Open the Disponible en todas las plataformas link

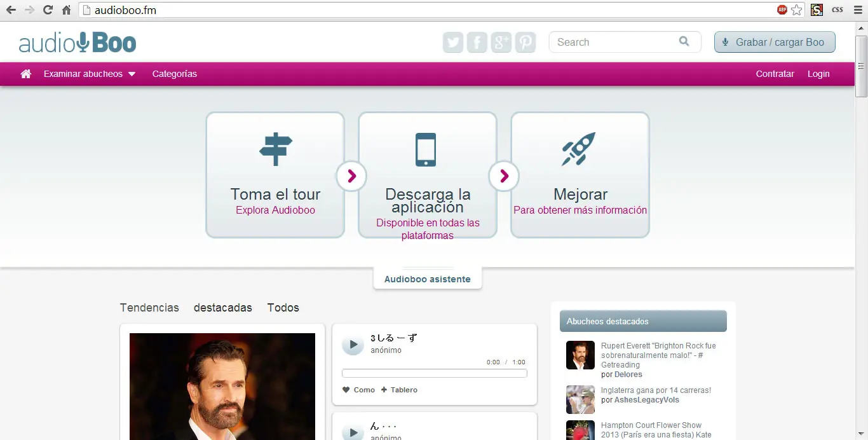pos(428,229)
